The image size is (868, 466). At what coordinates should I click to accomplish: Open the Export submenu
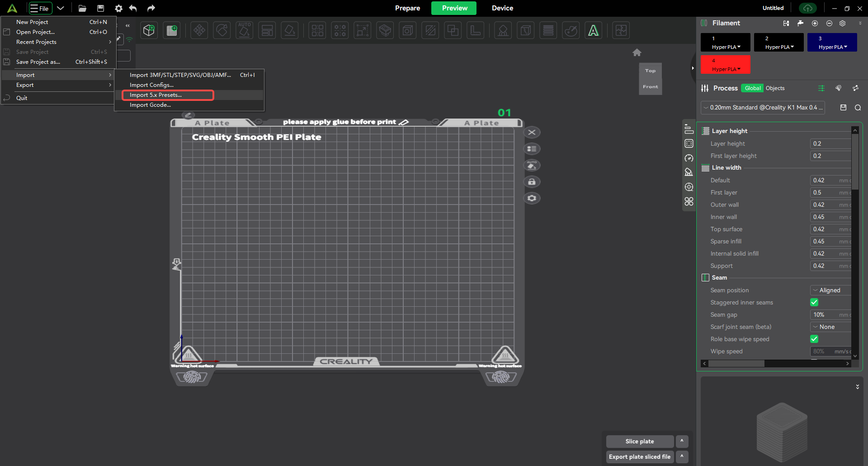58,85
